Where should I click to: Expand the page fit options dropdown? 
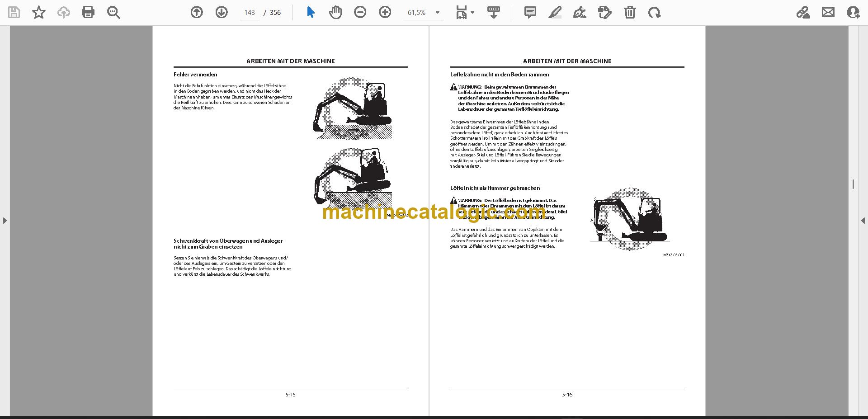[465, 12]
